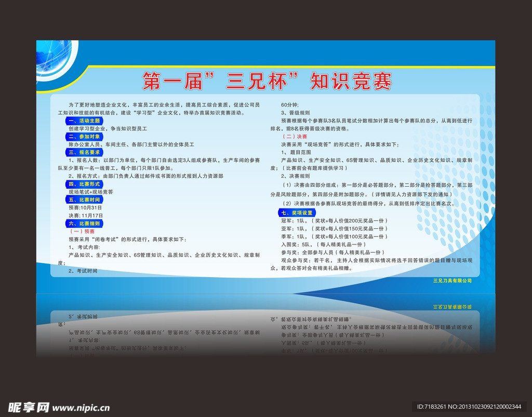The width and height of the screenshot is (532, 417).
Task: Click the 预赛:10月31日 date line
Action: pos(86,207)
